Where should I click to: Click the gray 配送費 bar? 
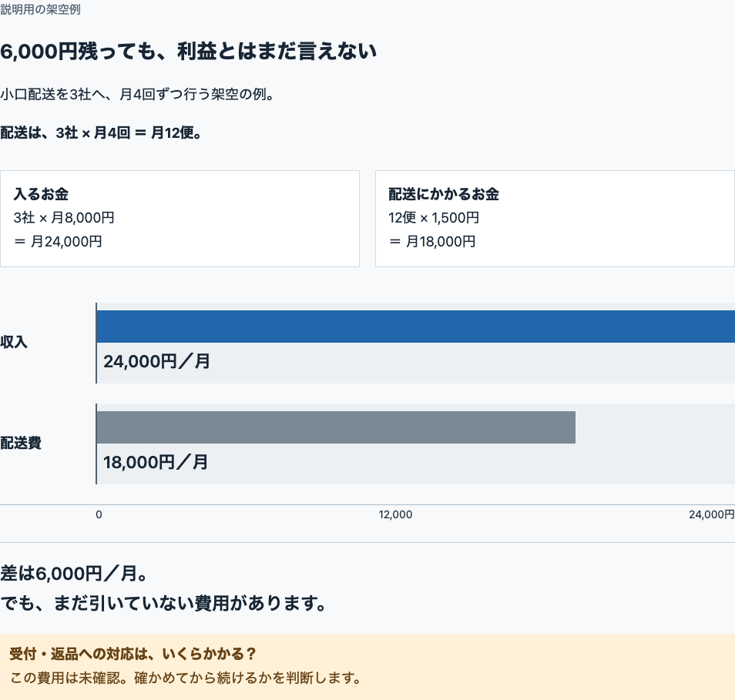(336, 427)
